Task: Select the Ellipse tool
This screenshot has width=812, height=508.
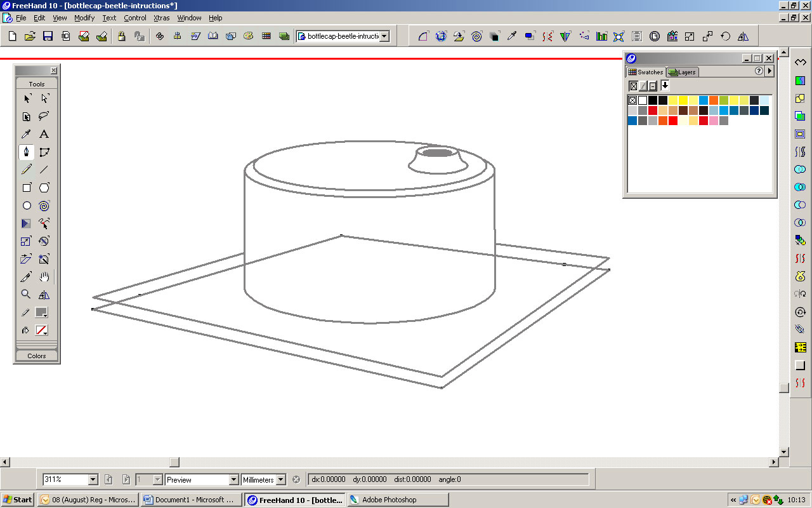Action: (26, 205)
